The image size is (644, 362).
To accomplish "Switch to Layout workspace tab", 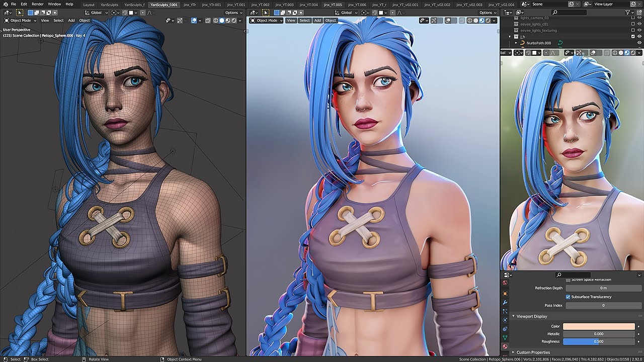I will [x=89, y=5].
